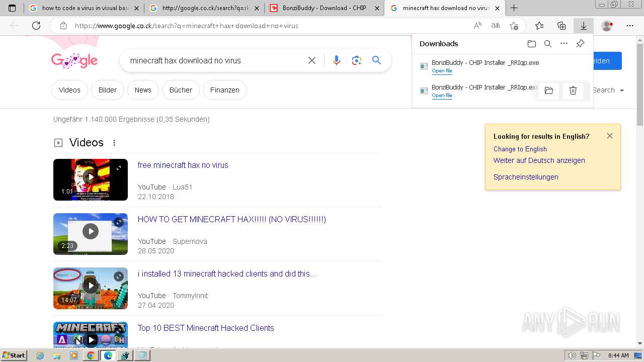Select the Videos search filter
The width and height of the screenshot is (644, 362).
tap(69, 90)
